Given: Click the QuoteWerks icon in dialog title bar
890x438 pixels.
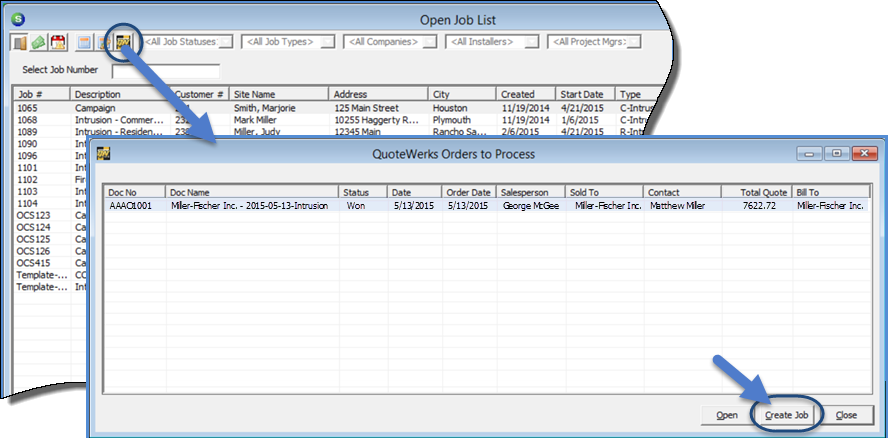Looking at the screenshot, I should click(103, 154).
